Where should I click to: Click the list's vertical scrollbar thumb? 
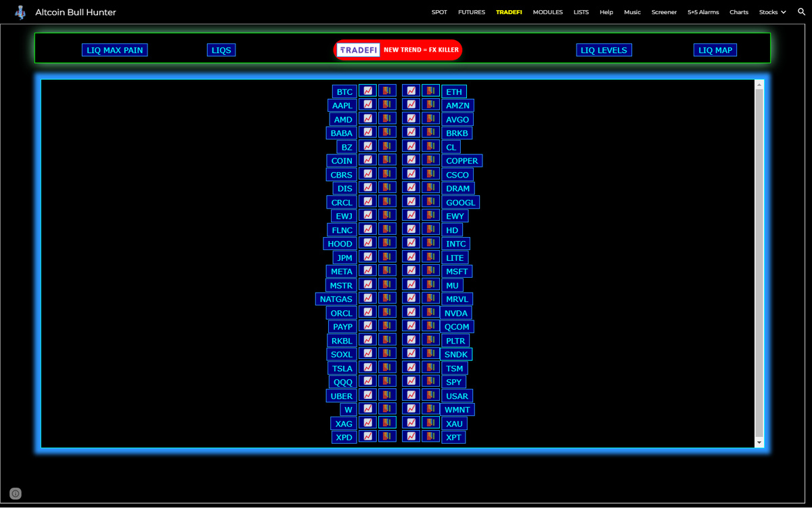(759, 263)
